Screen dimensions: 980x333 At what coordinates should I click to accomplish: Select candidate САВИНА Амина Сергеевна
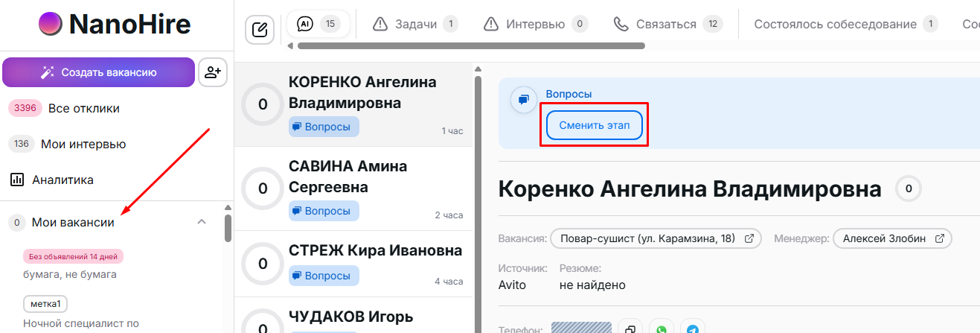[353, 188]
